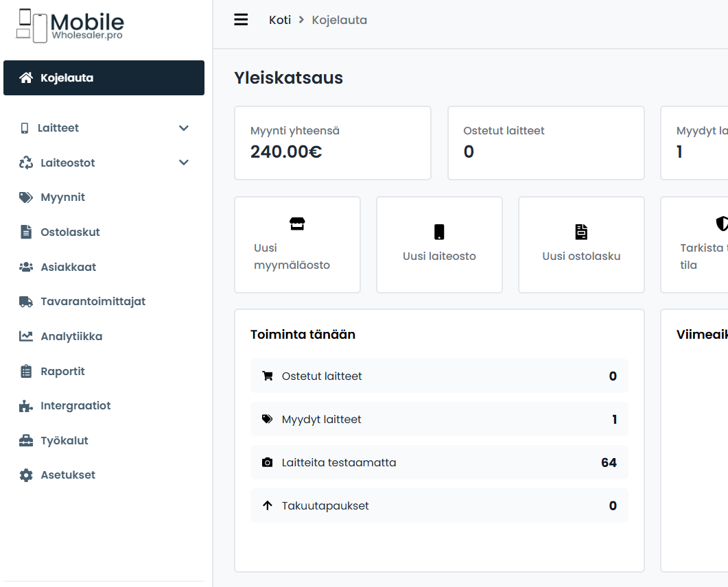Image resolution: width=728 pixels, height=587 pixels.
Task: Click the gear icon beside Asetukset
Action: coord(26,475)
